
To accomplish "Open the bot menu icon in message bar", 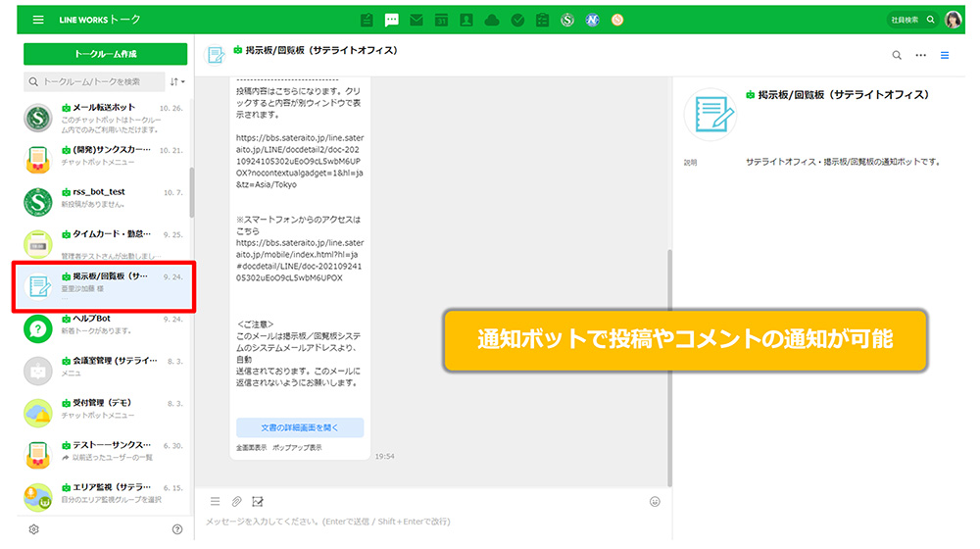I will pos(215,502).
